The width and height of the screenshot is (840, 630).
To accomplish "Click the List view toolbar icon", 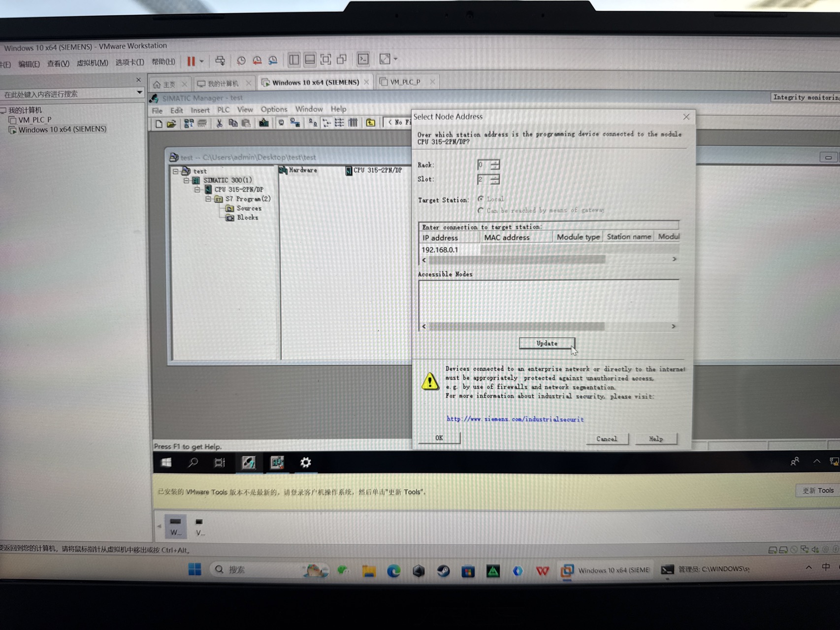I will 339,123.
